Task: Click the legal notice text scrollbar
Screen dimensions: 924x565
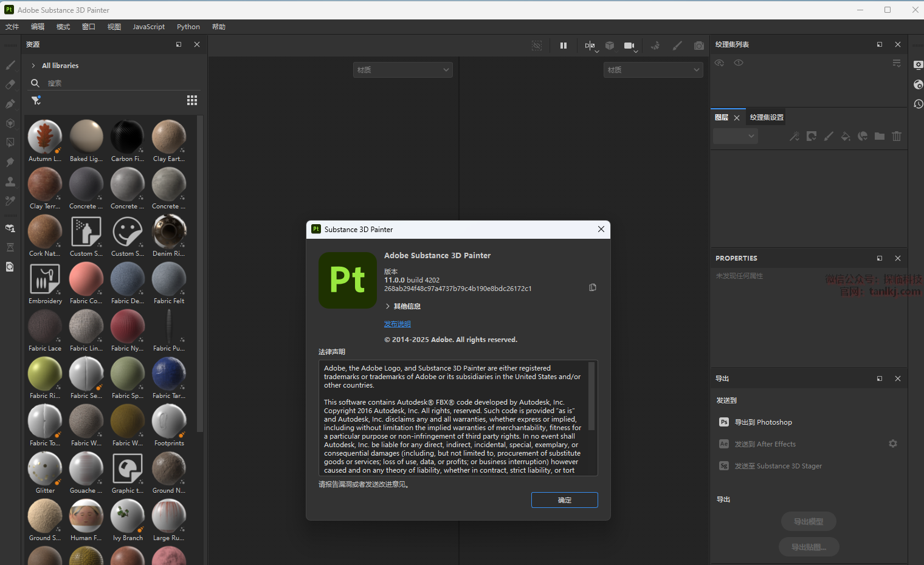Action: click(591, 396)
